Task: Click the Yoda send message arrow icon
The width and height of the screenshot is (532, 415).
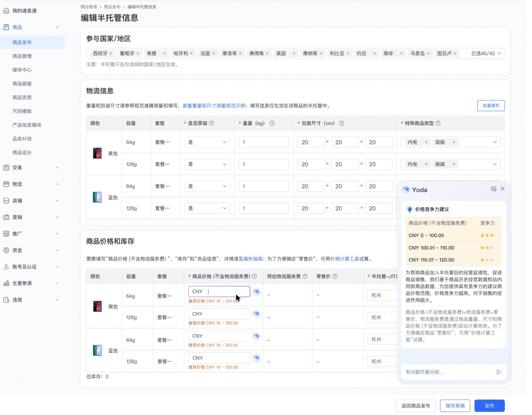Action: pos(499,372)
